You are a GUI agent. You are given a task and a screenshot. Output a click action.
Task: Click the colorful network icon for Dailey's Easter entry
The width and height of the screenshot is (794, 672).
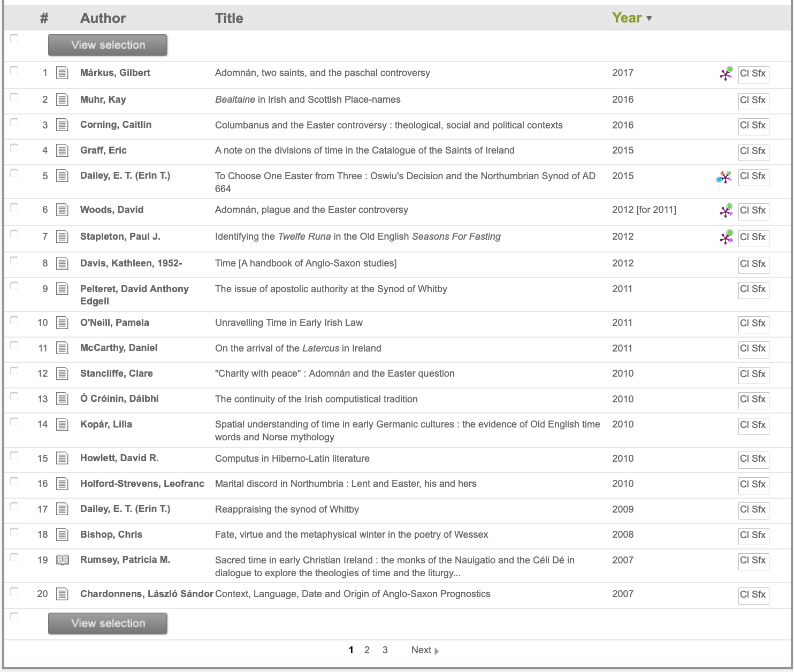(724, 177)
